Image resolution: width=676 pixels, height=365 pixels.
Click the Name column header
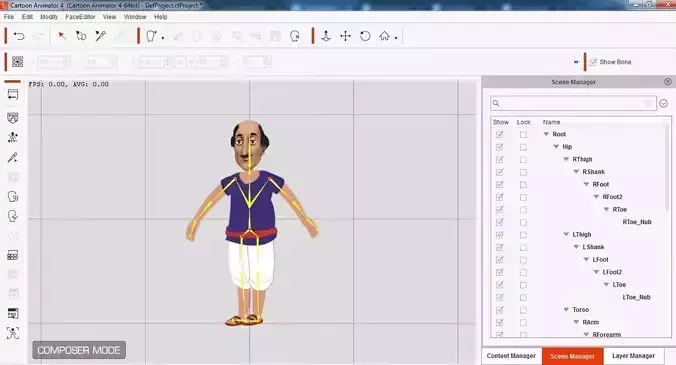click(551, 122)
